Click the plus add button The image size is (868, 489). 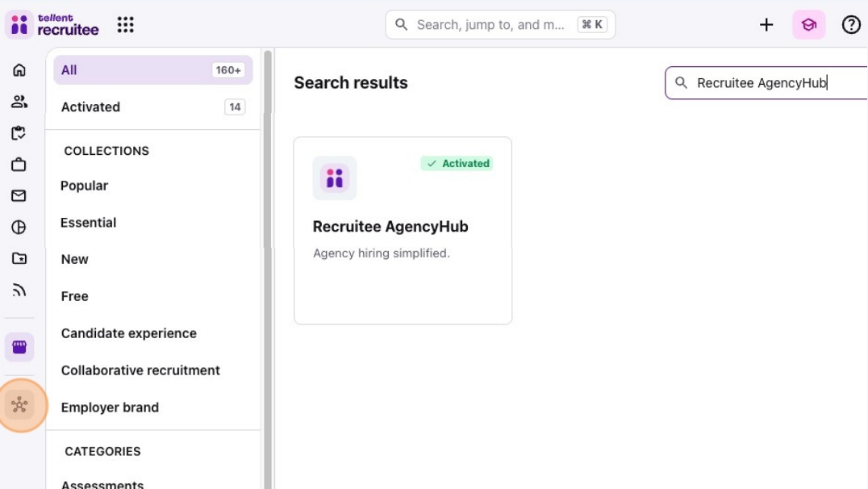pyautogui.click(x=766, y=24)
